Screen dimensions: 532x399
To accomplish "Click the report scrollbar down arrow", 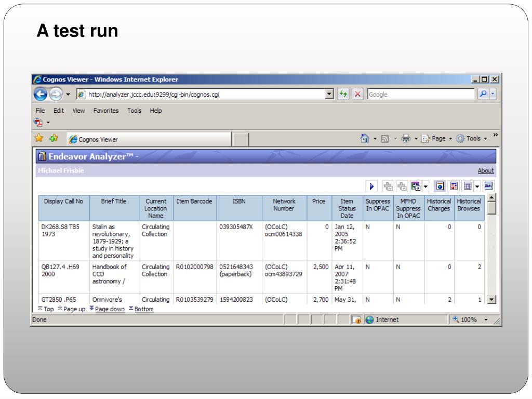I will tap(491, 299).
